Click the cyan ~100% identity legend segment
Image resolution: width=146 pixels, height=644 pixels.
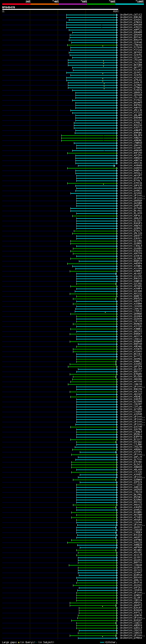pyautogui.click(x=130, y=4)
